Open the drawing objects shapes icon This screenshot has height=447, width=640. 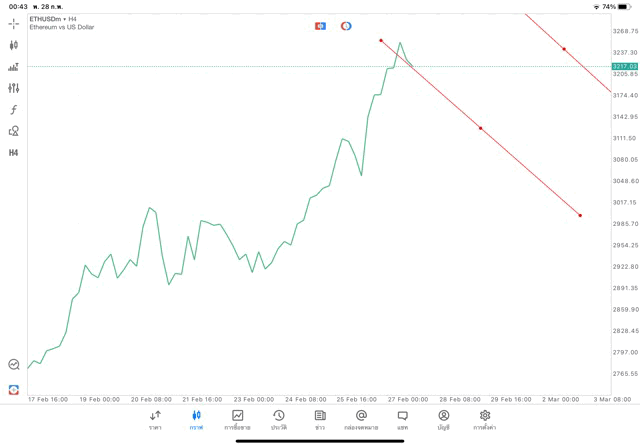click(14, 131)
